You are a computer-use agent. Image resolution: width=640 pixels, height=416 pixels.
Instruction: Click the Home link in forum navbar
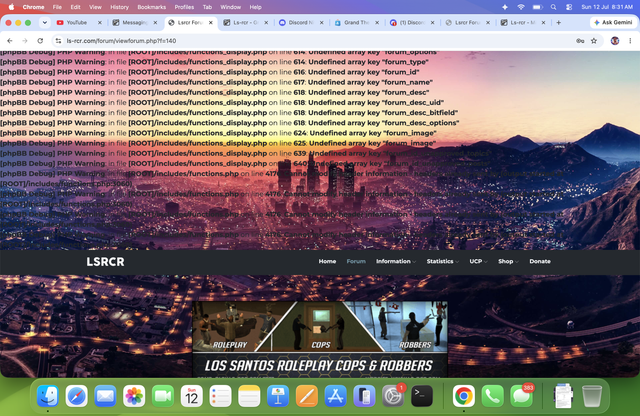(327, 261)
